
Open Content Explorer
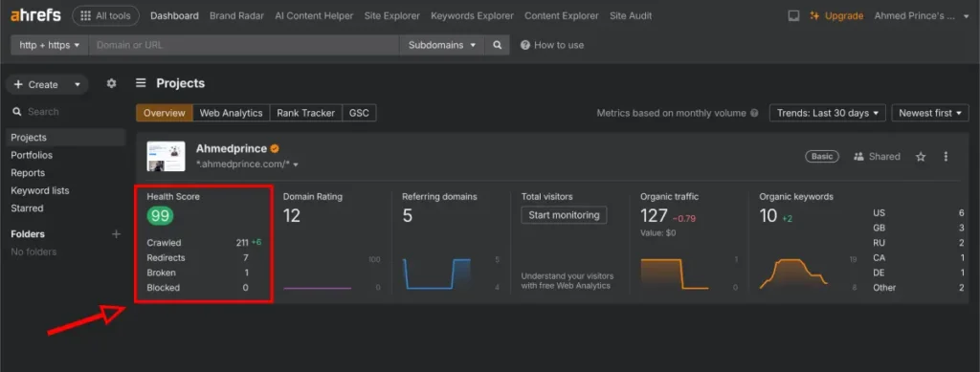tap(561, 15)
